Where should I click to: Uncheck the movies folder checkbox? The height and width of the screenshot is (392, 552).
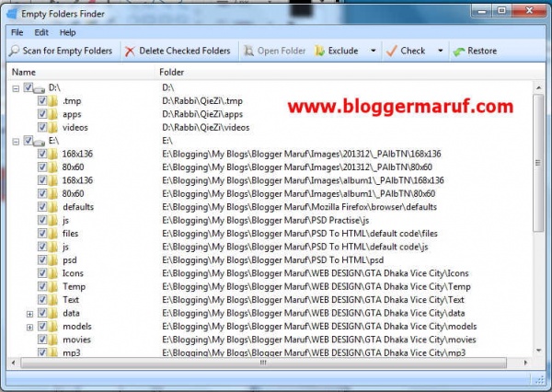[x=42, y=340]
